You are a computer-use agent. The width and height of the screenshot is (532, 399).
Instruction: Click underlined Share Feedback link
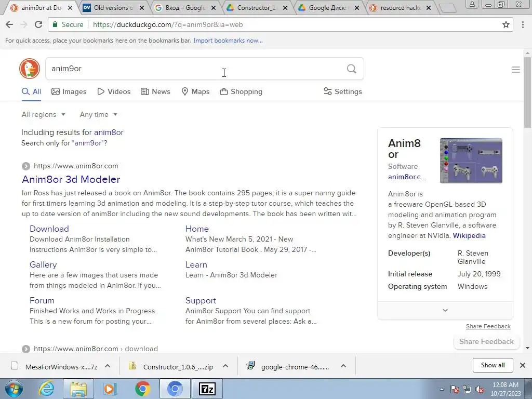coord(488,326)
